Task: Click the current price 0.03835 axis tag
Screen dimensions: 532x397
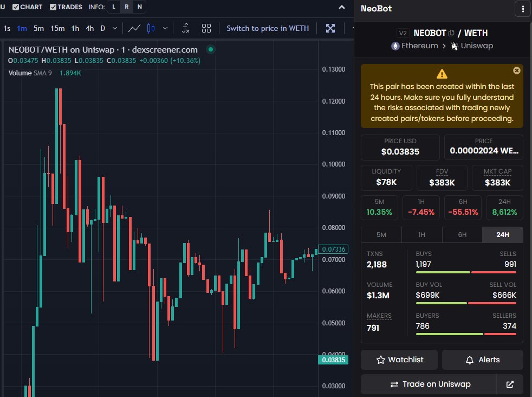Action: pyautogui.click(x=333, y=360)
